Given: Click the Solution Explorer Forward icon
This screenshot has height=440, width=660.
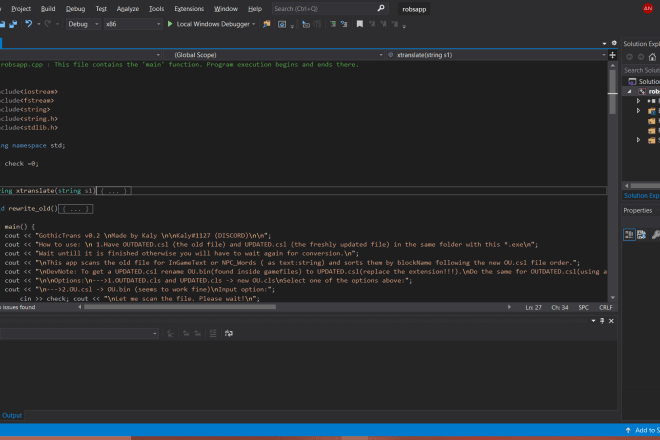Looking at the screenshot, I should tap(641, 57).
